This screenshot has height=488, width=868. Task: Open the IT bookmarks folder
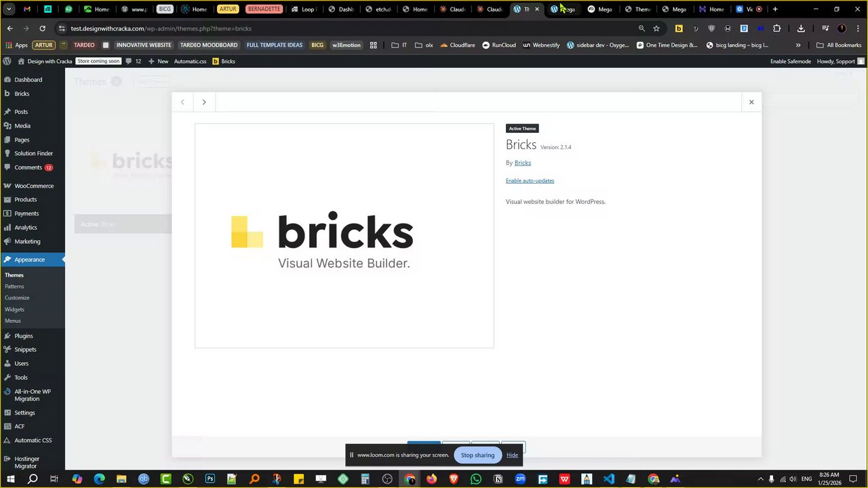click(399, 45)
